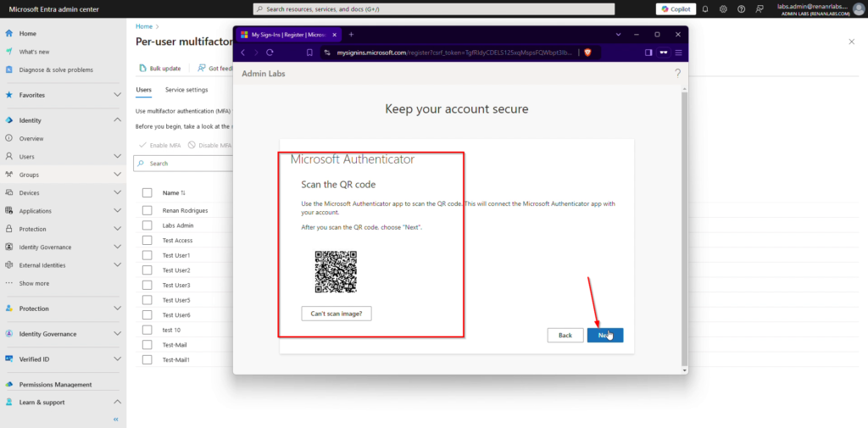This screenshot has height=428, width=868.
Task: Click the Bulk update button
Action: [x=160, y=68]
